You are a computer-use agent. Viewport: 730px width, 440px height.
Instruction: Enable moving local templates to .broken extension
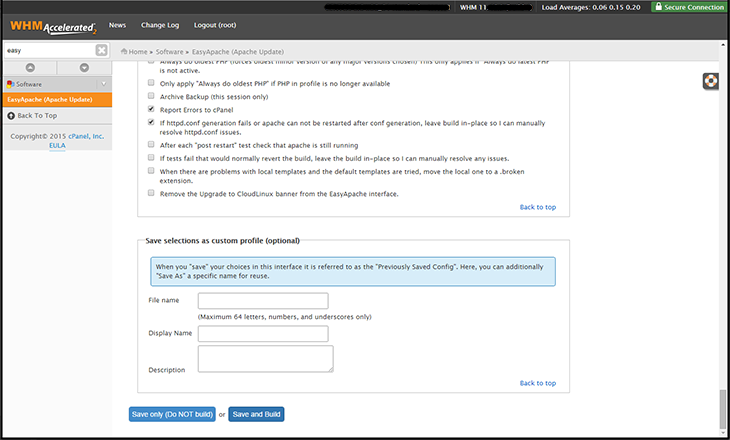[x=151, y=170]
